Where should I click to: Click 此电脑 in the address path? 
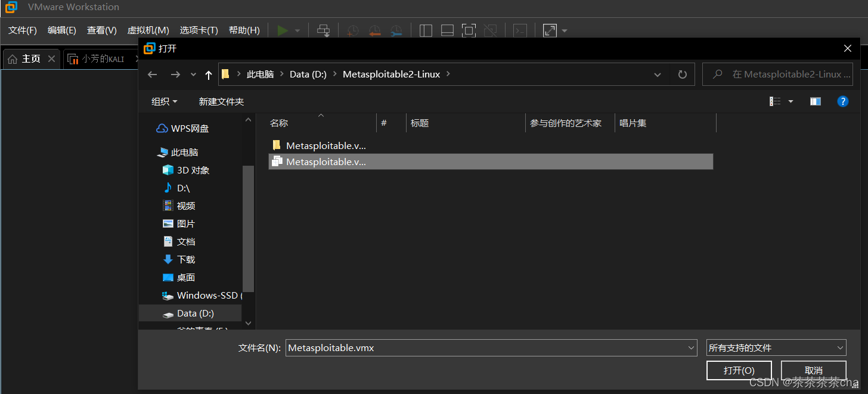click(261, 75)
